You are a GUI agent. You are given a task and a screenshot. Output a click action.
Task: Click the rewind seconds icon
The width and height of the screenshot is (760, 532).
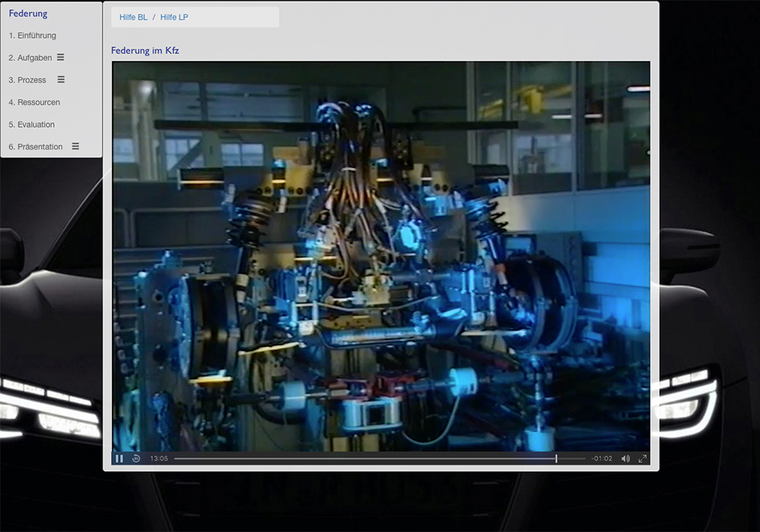pyautogui.click(x=136, y=458)
